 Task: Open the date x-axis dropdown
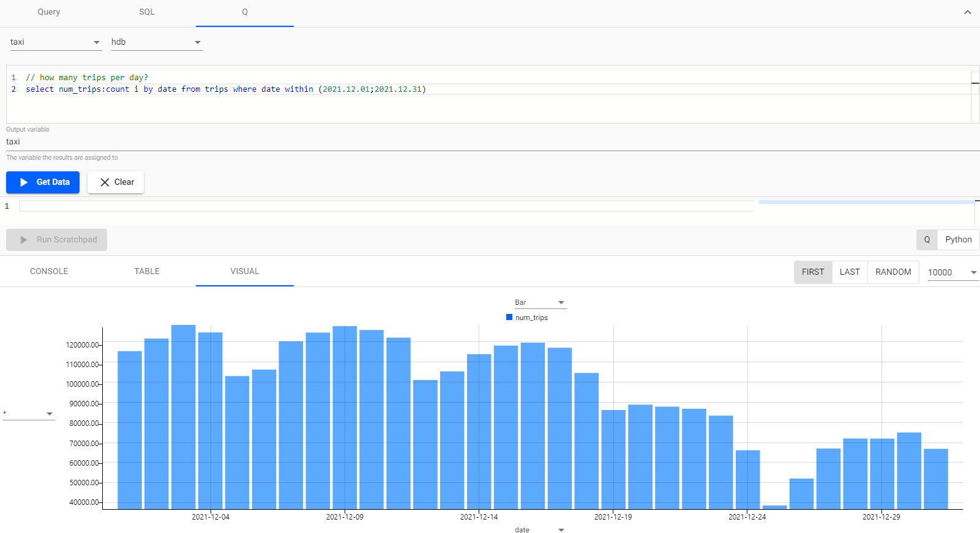coord(540,530)
